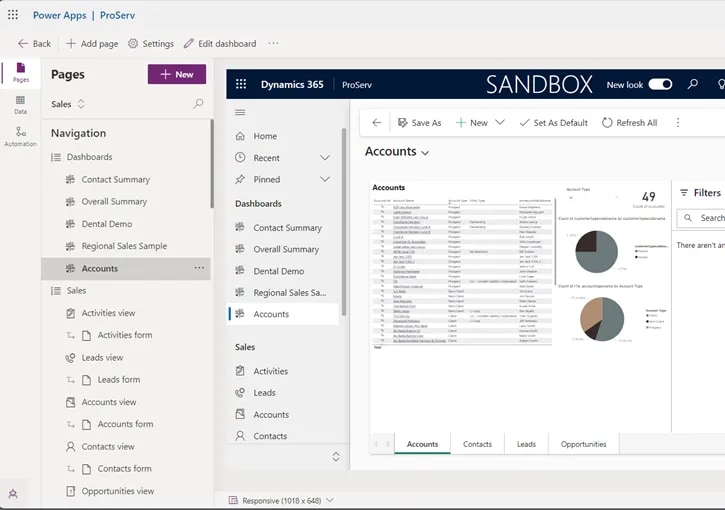725x510 pixels.
Task: Select Regional Sales Sample in navigation tree
Action: (124, 246)
